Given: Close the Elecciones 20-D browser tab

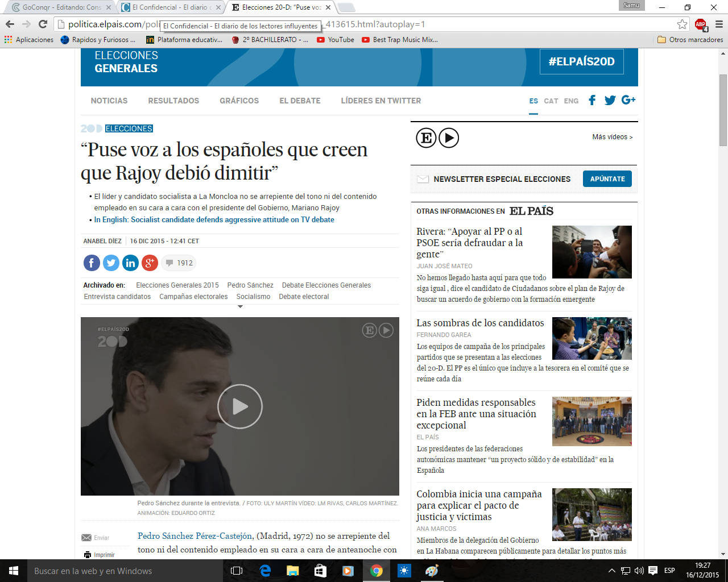Looking at the screenshot, I should pyautogui.click(x=328, y=7).
